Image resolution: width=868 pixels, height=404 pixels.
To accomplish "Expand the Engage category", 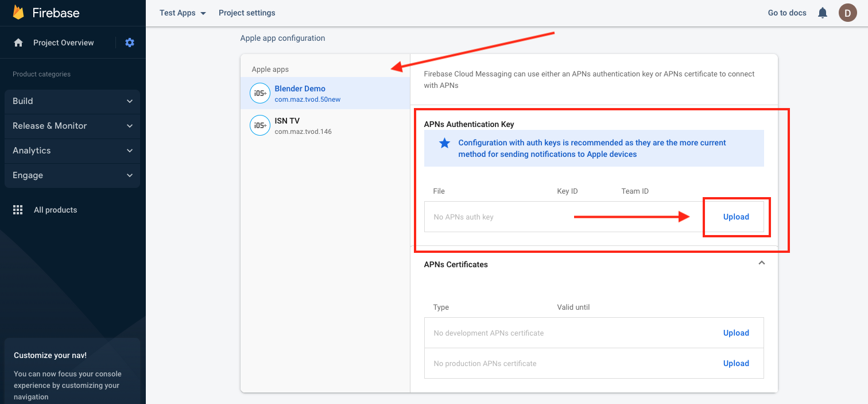I will [x=72, y=175].
